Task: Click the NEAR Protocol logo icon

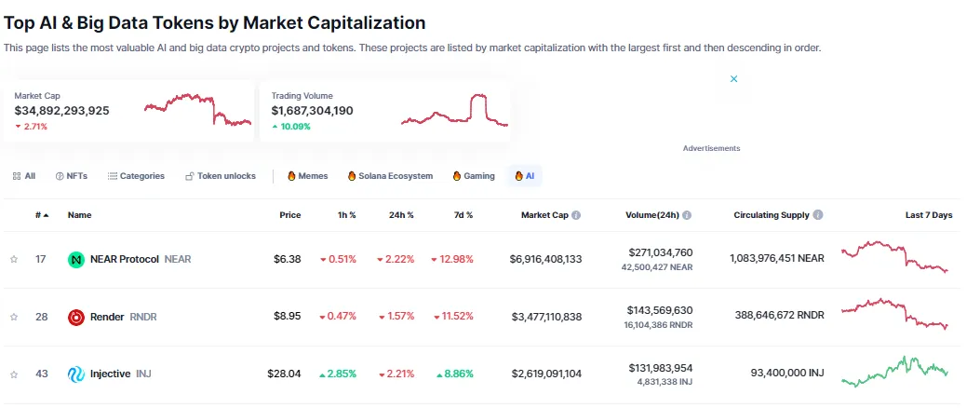Action: (x=76, y=260)
